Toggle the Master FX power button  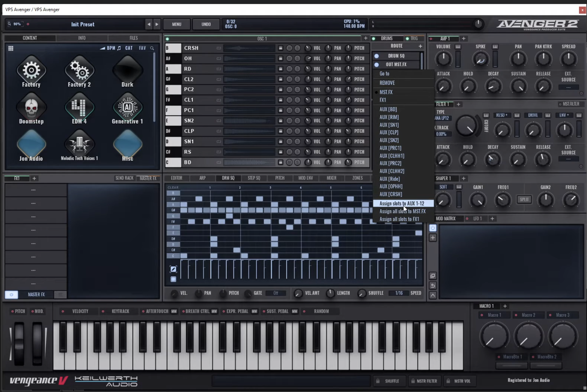(11, 294)
